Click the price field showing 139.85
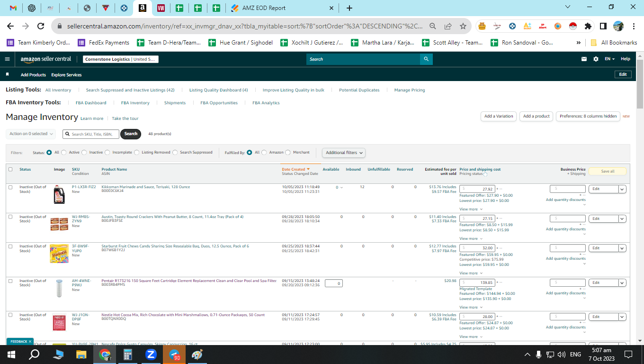 point(477,282)
